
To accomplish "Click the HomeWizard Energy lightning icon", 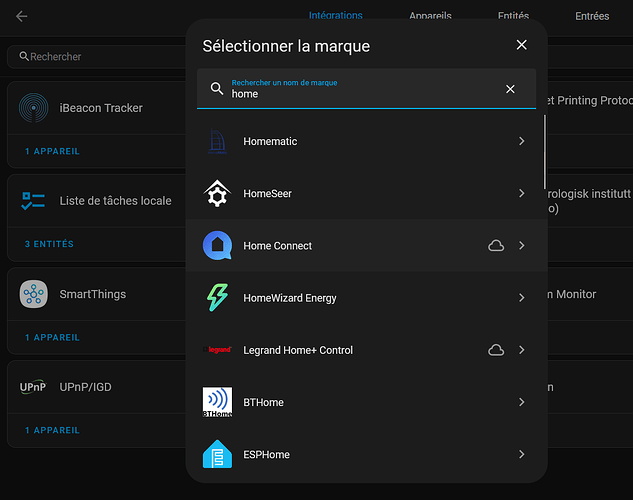I will 217,297.
